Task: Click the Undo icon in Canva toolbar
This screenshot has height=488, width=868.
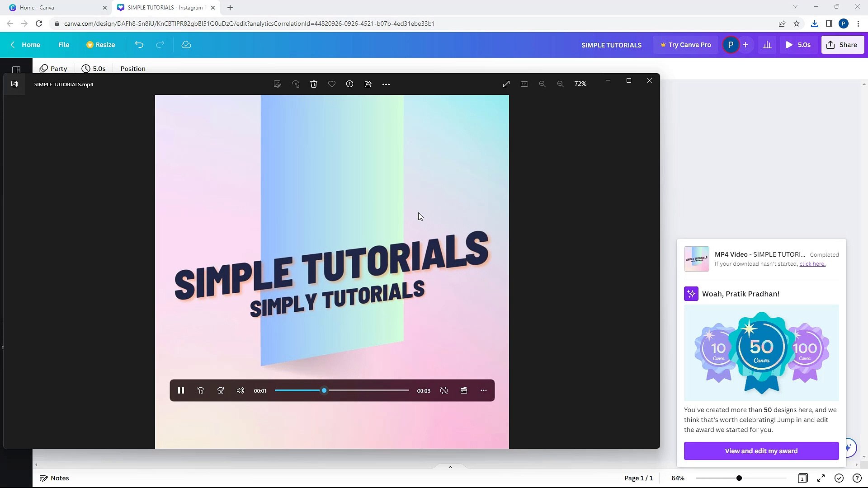Action: (139, 45)
